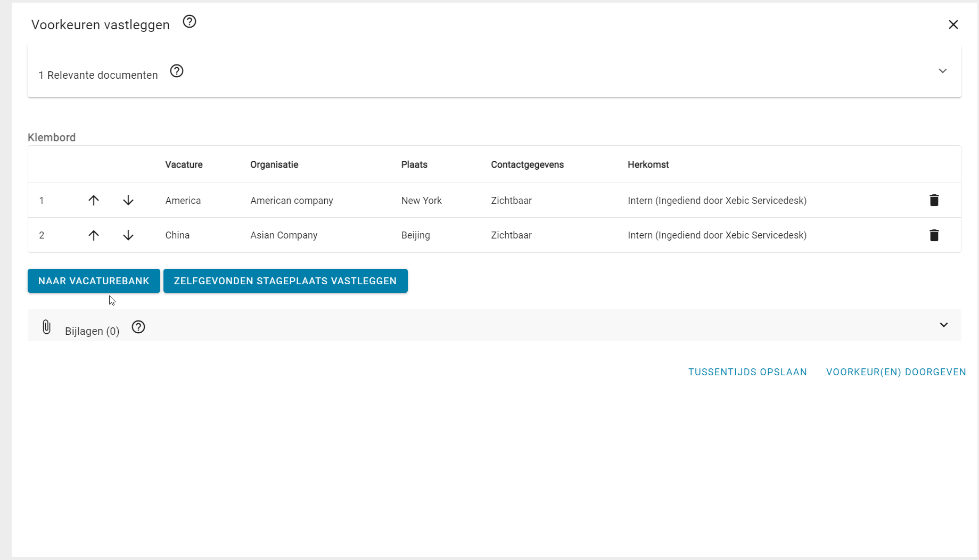Screen dimensions: 979x560
Task: Open help icon beside Relevante documenten
Action: pos(176,71)
